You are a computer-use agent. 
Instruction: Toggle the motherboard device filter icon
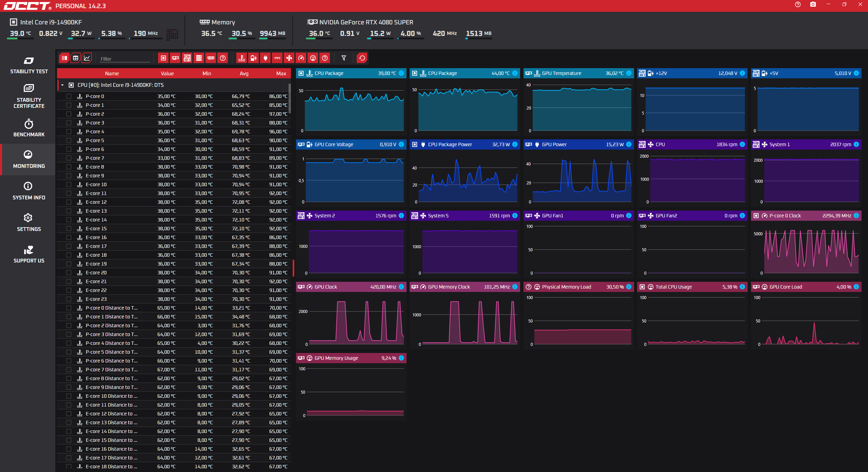[187, 58]
